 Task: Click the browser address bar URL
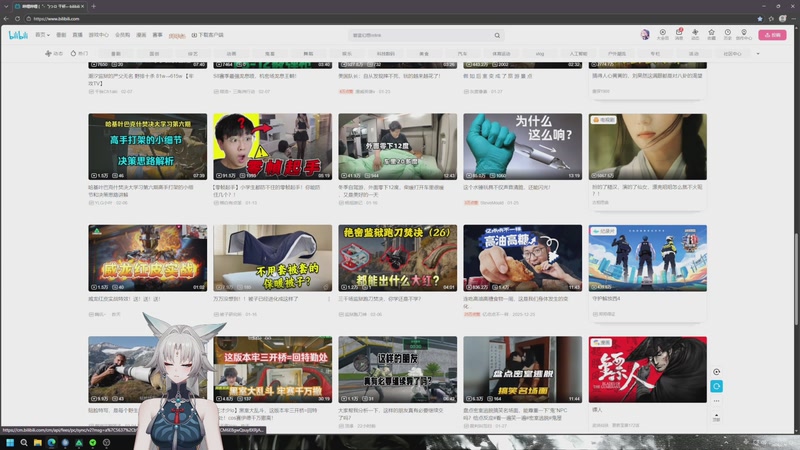coord(57,19)
